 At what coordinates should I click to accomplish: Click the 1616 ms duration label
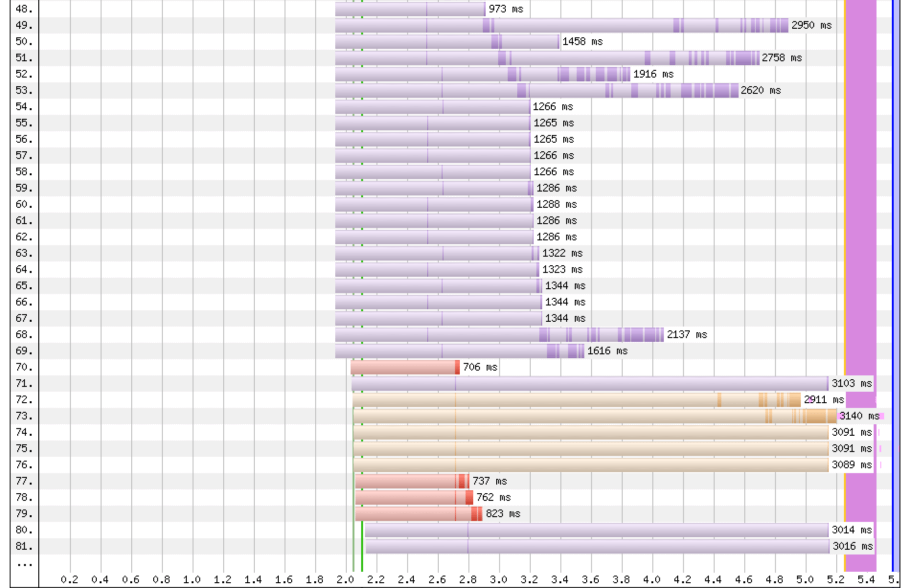607,351
